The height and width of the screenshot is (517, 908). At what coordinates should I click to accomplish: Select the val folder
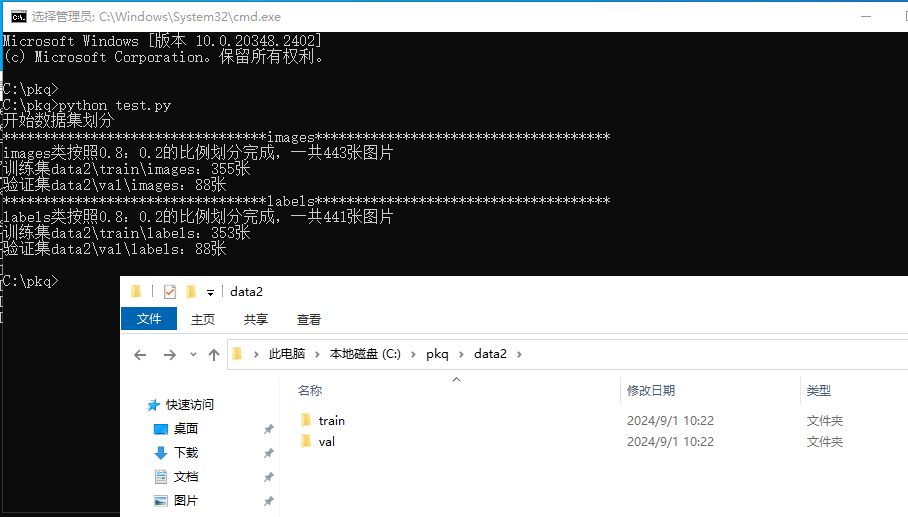(327, 442)
